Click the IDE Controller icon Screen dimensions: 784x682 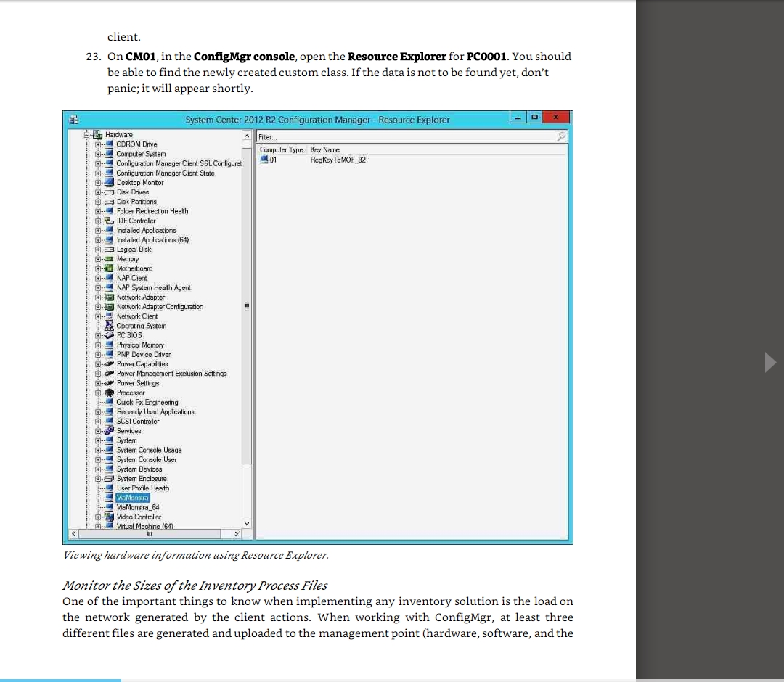tap(110, 221)
